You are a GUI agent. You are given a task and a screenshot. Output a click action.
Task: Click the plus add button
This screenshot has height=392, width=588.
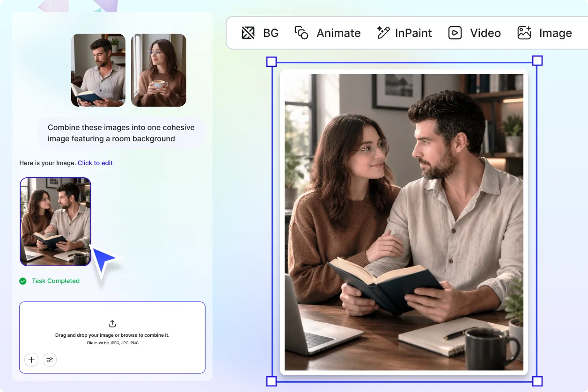click(x=31, y=360)
